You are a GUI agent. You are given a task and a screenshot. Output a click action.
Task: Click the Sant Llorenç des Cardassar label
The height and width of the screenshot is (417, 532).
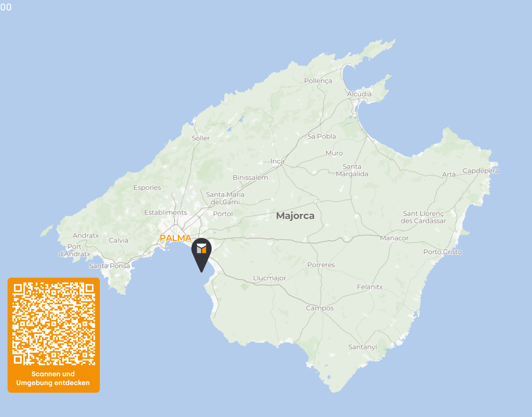[x=423, y=217]
